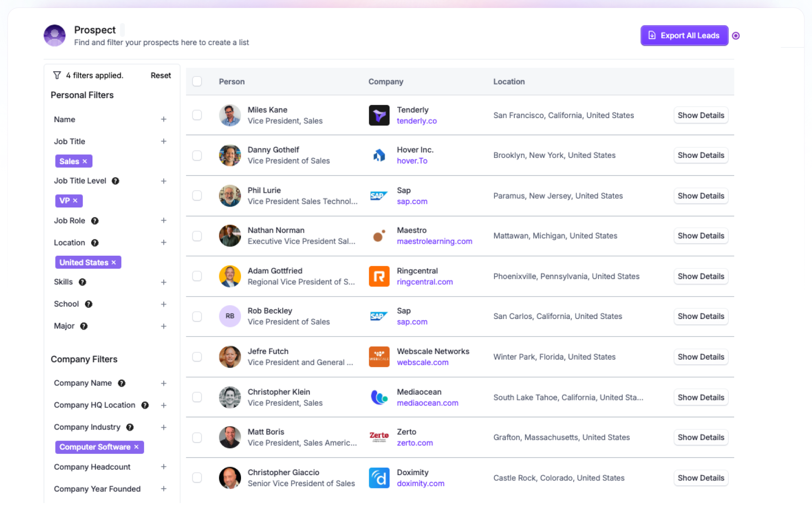Expand the Company Headcount filter

pos(164,467)
